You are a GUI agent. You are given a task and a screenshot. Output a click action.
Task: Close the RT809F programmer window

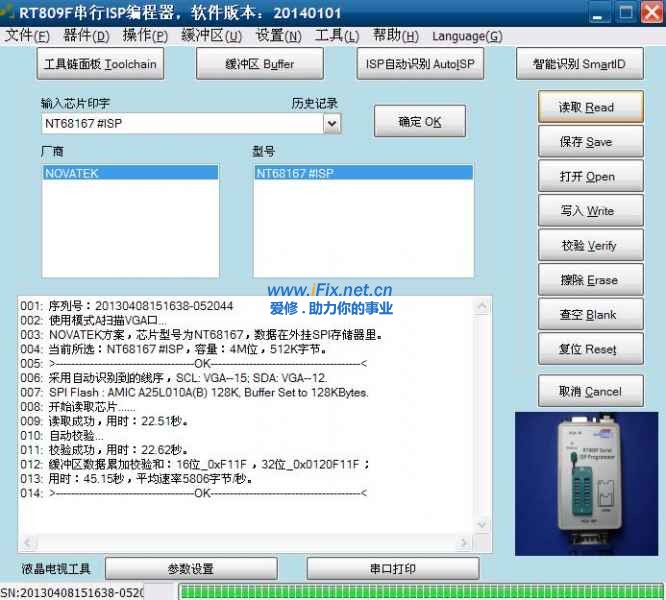[x=652, y=13]
